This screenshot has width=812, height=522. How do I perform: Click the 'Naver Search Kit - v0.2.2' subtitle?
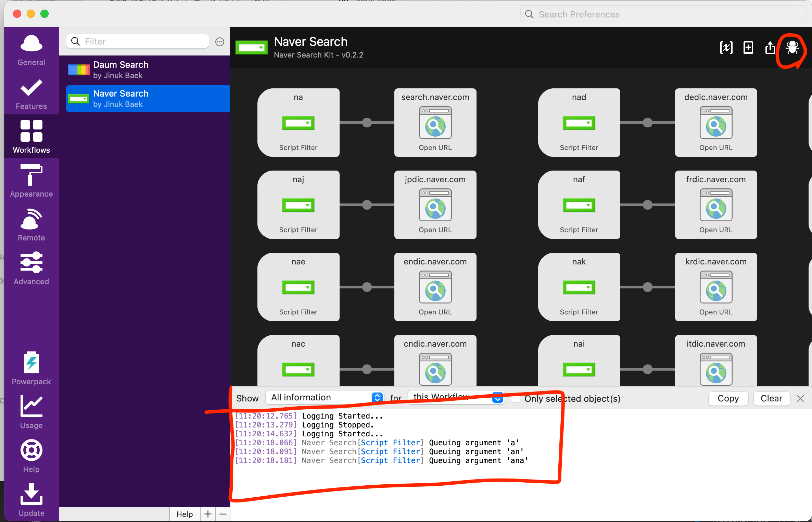tap(318, 55)
